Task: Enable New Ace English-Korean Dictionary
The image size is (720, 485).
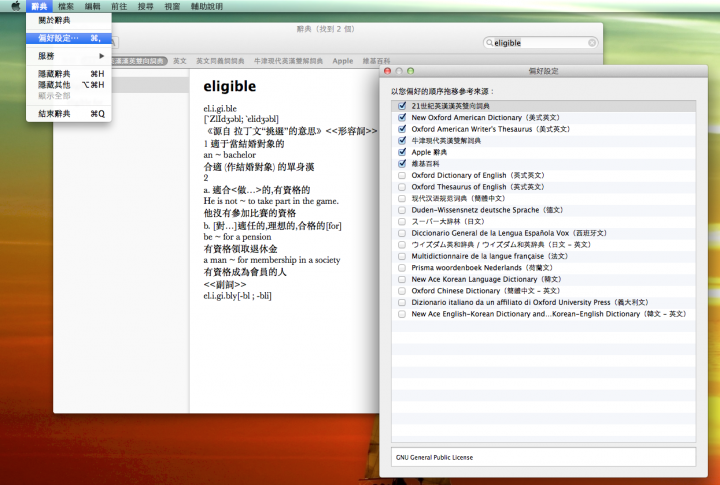Action: 402,314
